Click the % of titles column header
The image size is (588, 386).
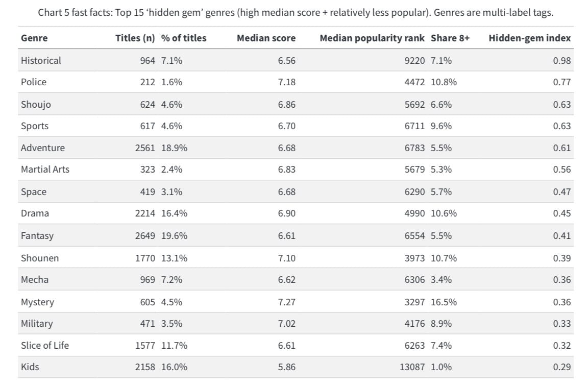click(x=184, y=38)
